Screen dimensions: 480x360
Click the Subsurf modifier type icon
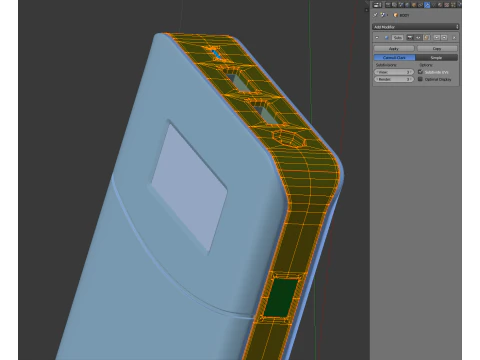(386, 37)
